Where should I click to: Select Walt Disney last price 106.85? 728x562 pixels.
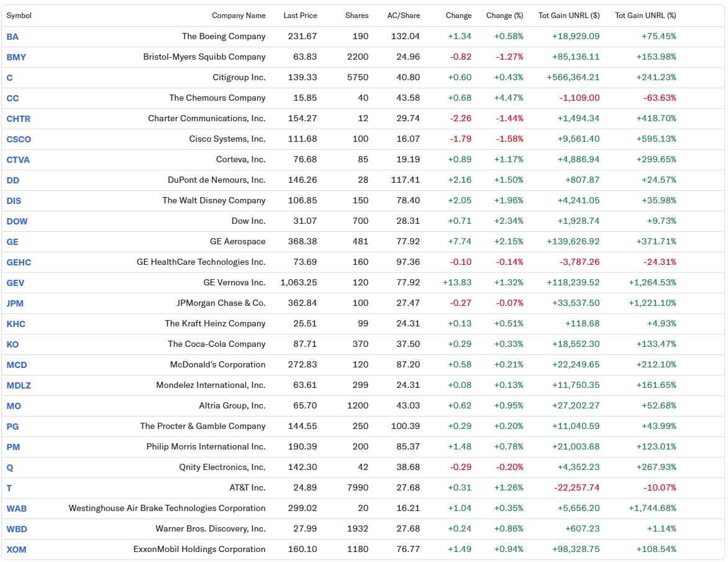[x=303, y=200]
